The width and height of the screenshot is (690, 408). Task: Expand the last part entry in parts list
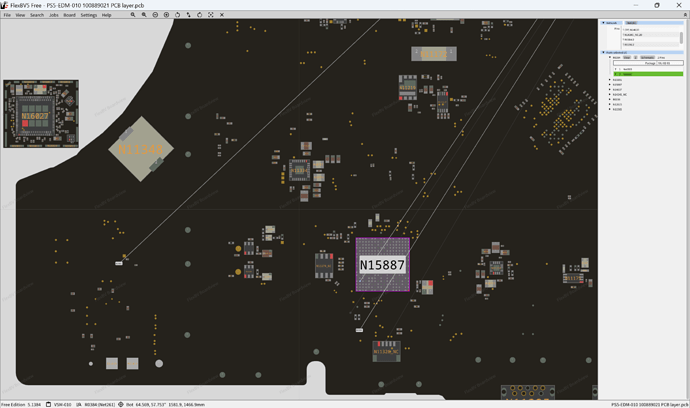click(610, 109)
